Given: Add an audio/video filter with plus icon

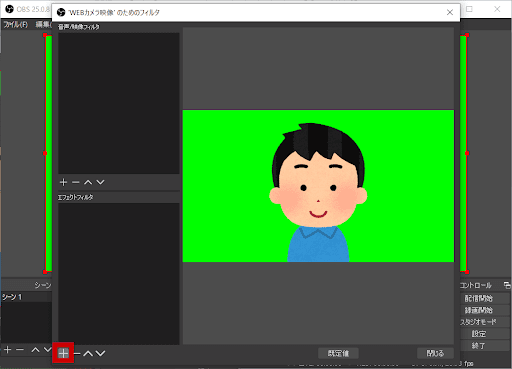Looking at the screenshot, I should [63, 182].
